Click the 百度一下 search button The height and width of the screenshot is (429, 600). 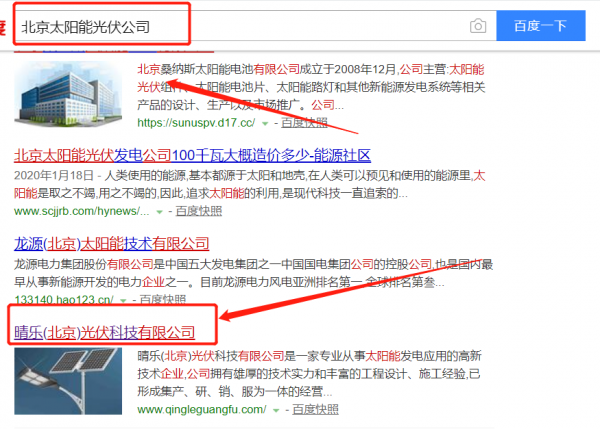point(541,26)
